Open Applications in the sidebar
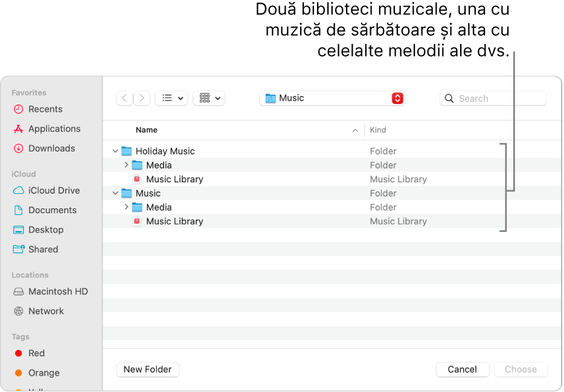564x392 pixels. 46,129
